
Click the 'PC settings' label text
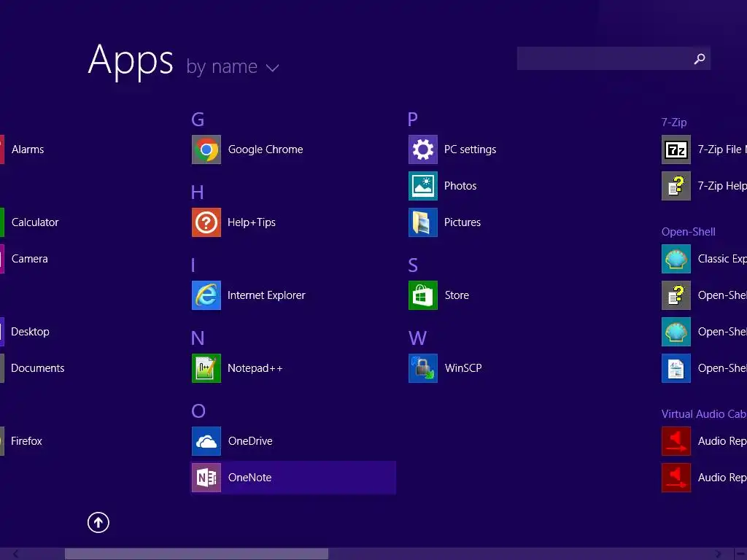[471, 149]
